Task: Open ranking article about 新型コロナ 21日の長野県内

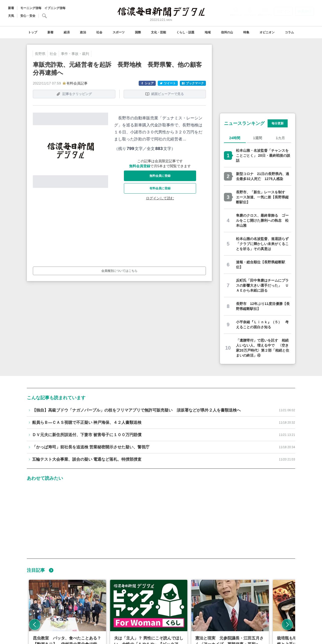Action: click(x=263, y=176)
